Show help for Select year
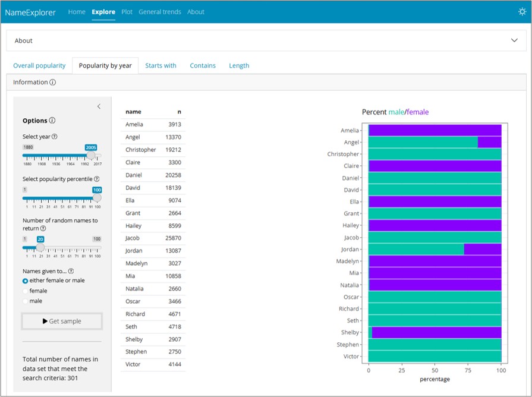The image size is (532, 397). (x=54, y=137)
